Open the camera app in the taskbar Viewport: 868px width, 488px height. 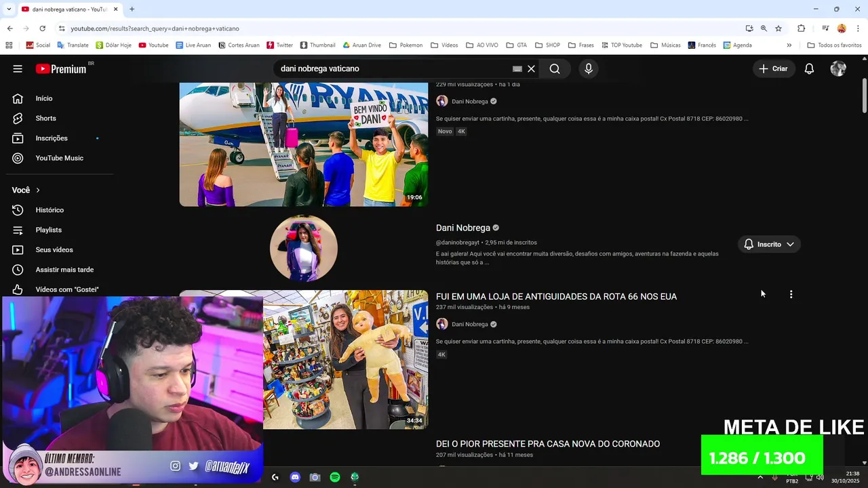[x=315, y=477]
